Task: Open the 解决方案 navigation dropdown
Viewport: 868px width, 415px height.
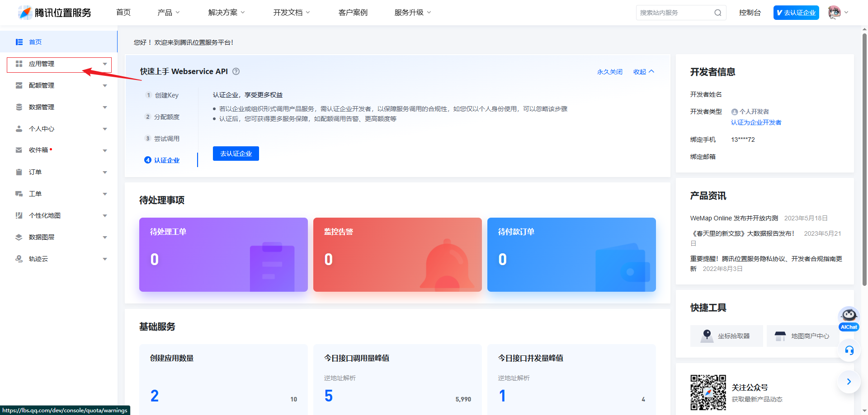Action: click(226, 13)
